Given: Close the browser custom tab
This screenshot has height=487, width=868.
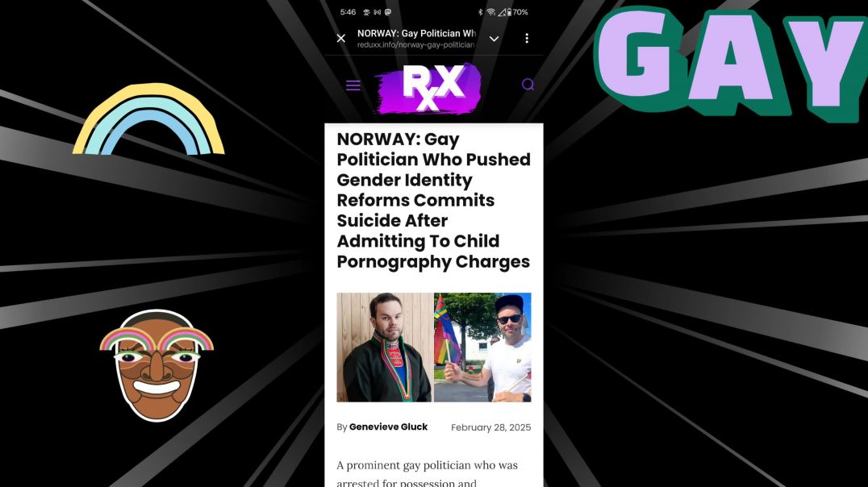Looking at the screenshot, I should click(x=341, y=38).
